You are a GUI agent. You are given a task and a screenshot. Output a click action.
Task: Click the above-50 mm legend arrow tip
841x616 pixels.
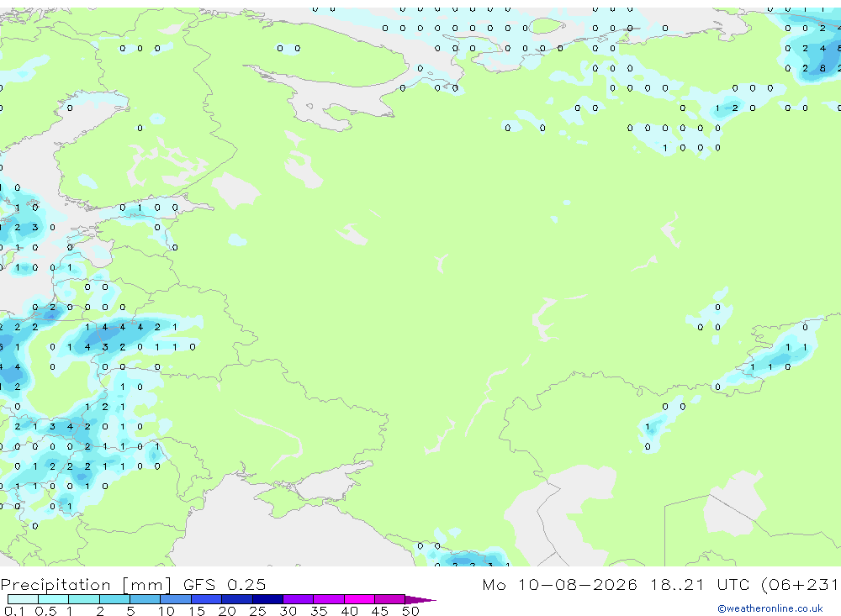tap(420, 600)
